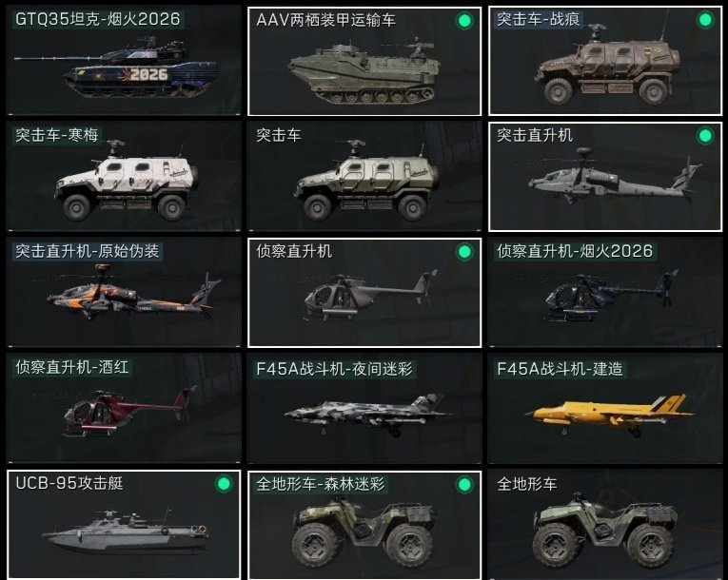Select 侦察直升机-烟火2026 skin
The height and width of the screenshot is (580, 728).
(x=605, y=292)
